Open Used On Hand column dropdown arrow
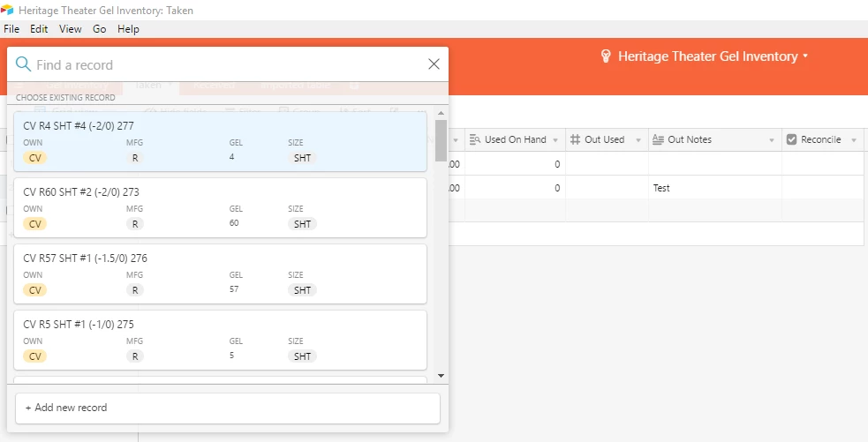Image resolution: width=868 pixels, height=442 pixels. click(555, 140)
